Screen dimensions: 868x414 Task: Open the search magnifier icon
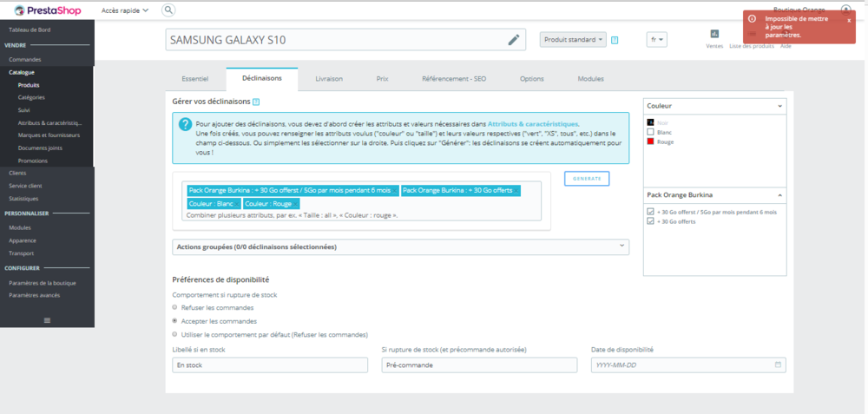(x=168, y=10)
